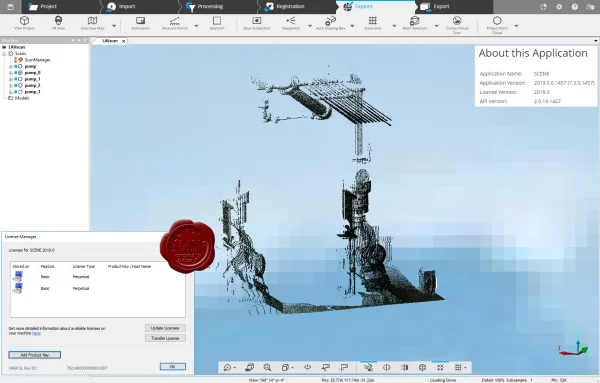Image resolution: width=600 pixels, height=383 pixels.
Task: Open the help question-mark icon
Action: click(574, 7)
